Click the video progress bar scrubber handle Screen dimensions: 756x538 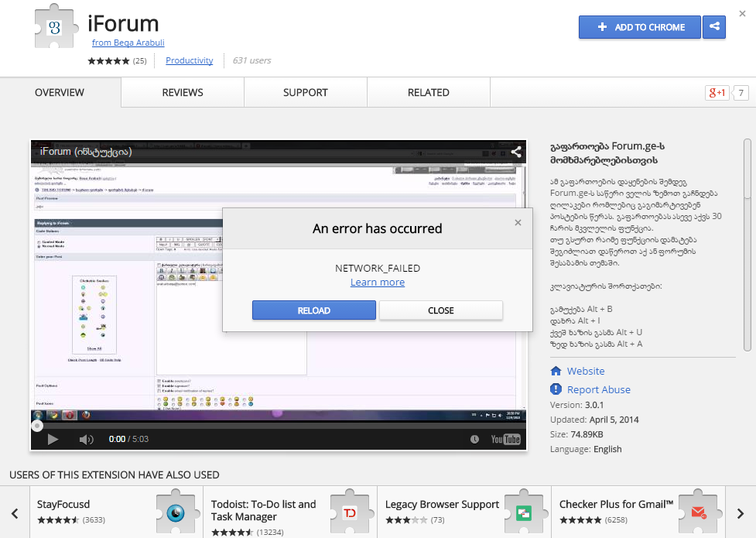click(37, 426)
